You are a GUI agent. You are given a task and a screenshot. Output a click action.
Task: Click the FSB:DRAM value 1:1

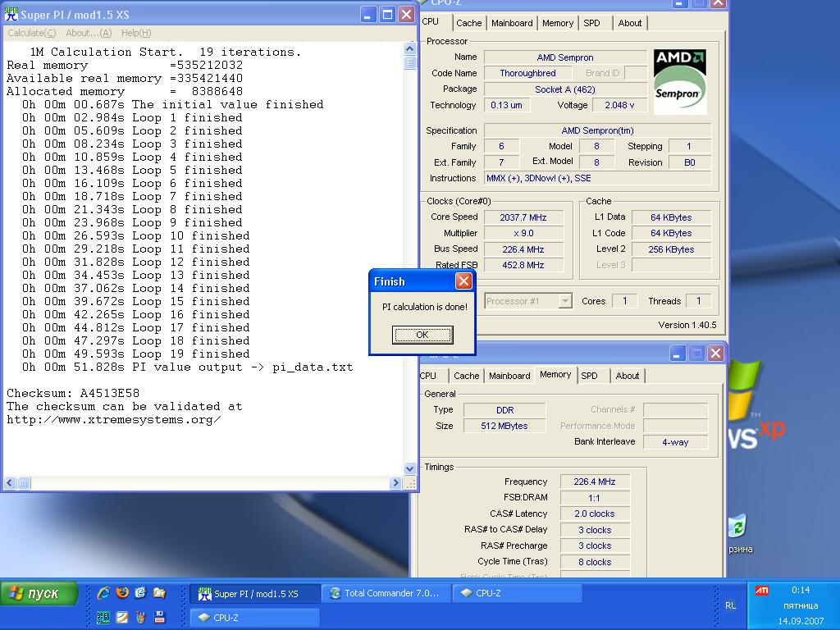coord(595,498)
